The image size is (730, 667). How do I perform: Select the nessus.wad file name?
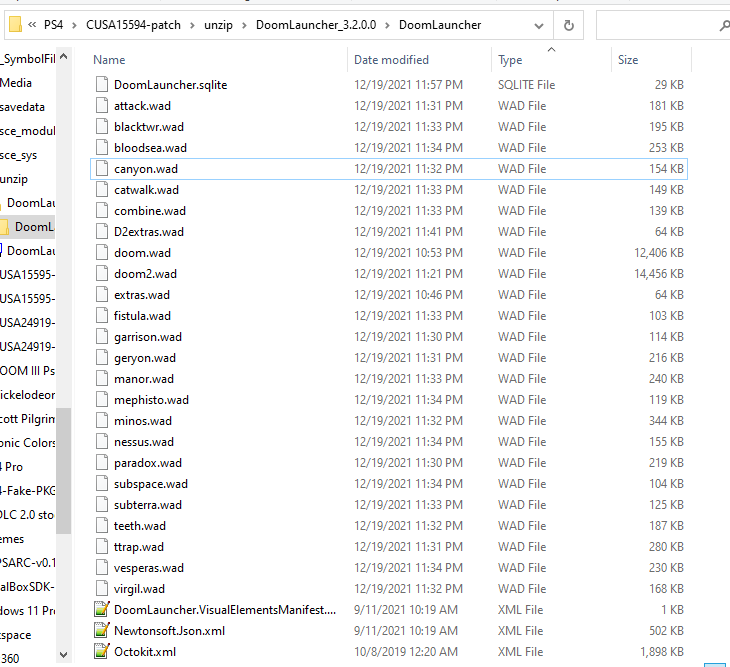[x=144, y=441]
